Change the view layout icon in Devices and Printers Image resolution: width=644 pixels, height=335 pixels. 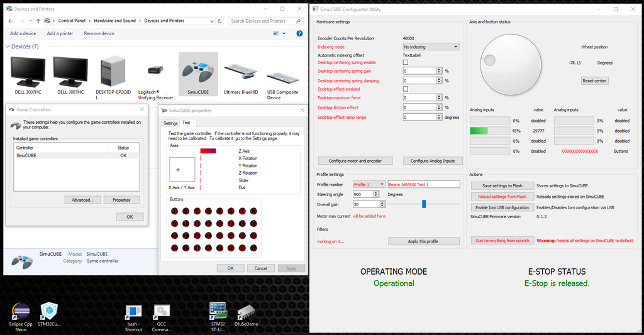click(276, 34)
